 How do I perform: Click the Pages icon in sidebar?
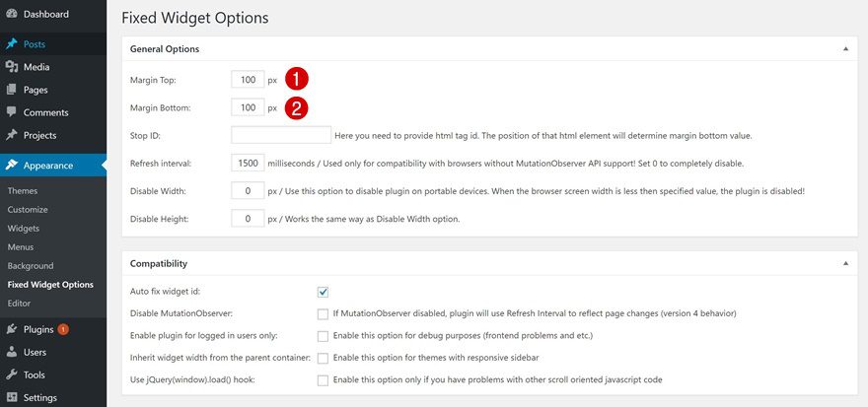(12, 90)
